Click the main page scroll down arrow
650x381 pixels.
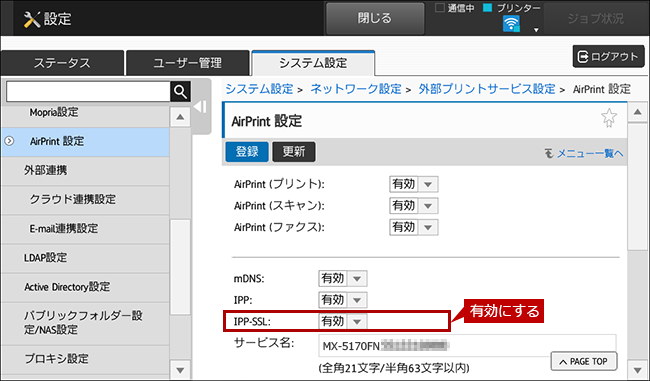(638, 370)
